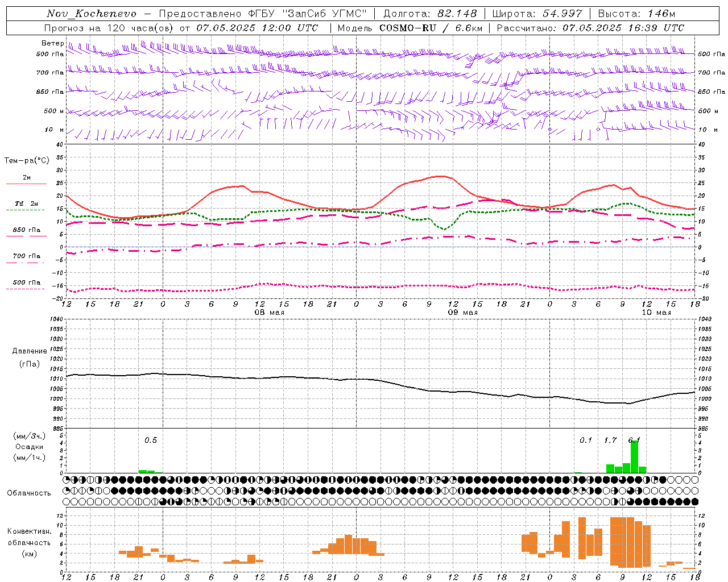Click the 1.7 precipitation value
Screen dimensions: 728x582
(610, 440)
